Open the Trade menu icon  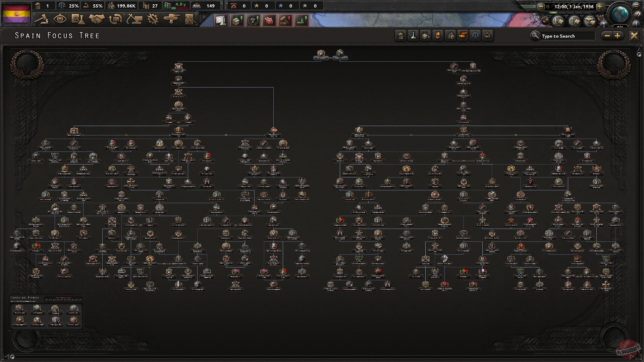tap(116, 19)
